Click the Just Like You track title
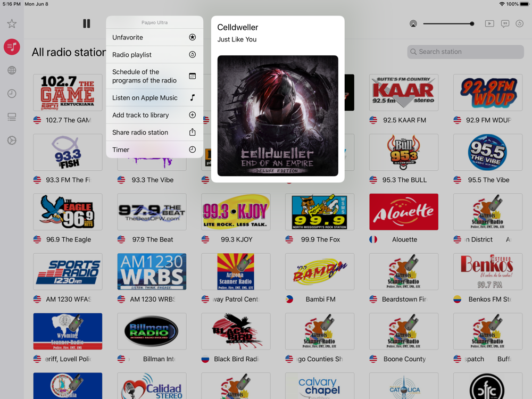This screenshot has height=399, width=532. point(237,39)
